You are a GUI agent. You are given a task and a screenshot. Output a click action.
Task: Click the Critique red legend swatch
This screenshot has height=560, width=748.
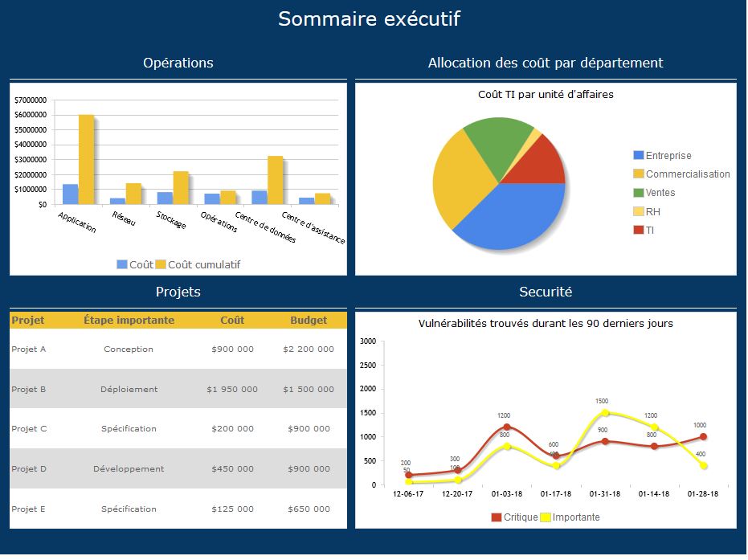tap(497, 517)
